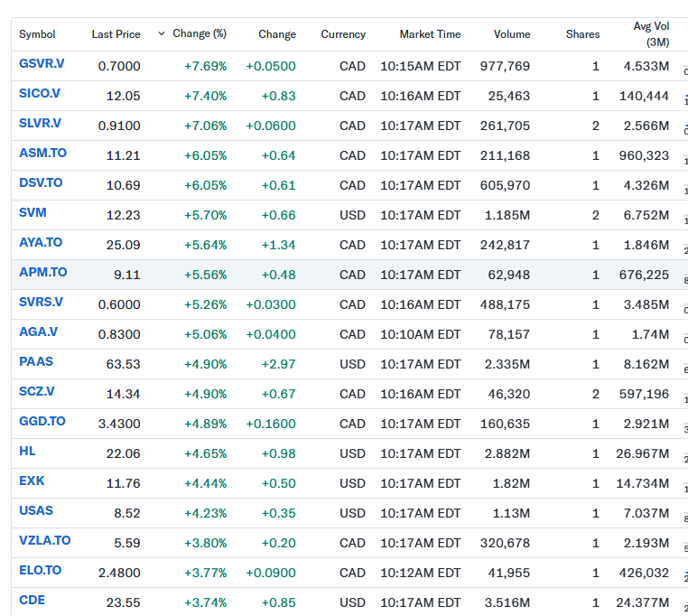Sort by the Market Time header

(x=430, y=34)
